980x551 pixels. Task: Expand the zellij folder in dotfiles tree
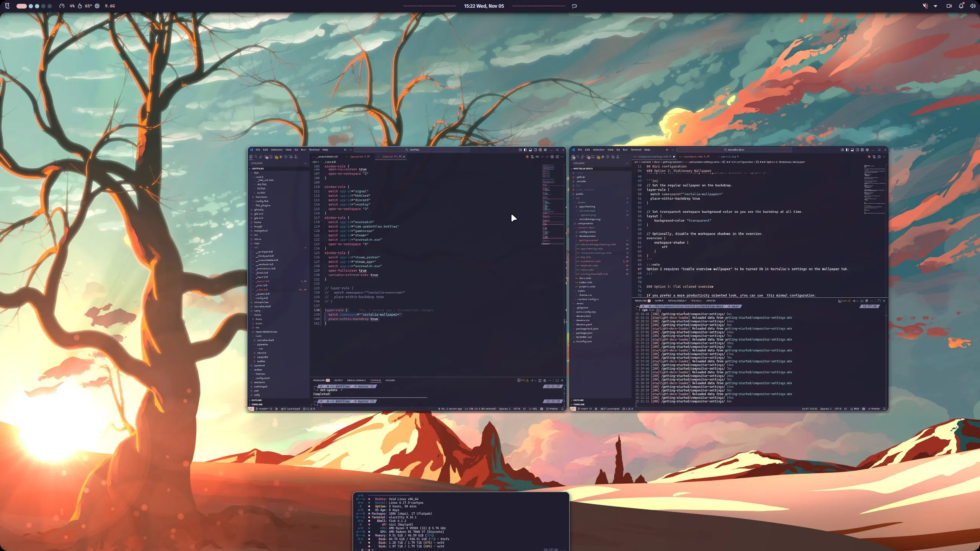tap(256, 395)
